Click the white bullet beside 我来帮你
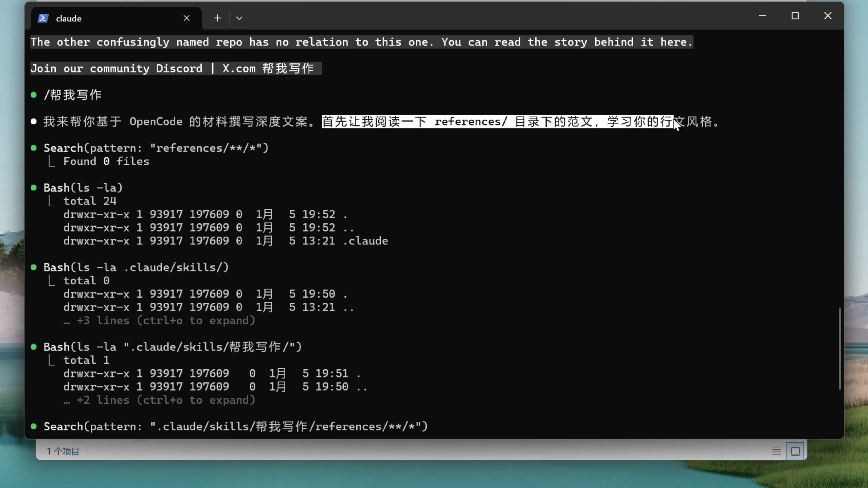The width and height of the screenshot is (868, 488). [34, 122]
